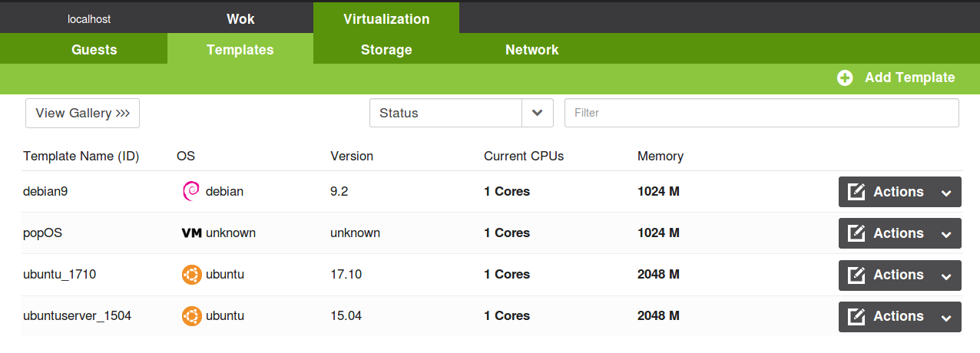Select the Wok top menu item
This screenshot has height=353, width=980.
click(x=240, y=18)
